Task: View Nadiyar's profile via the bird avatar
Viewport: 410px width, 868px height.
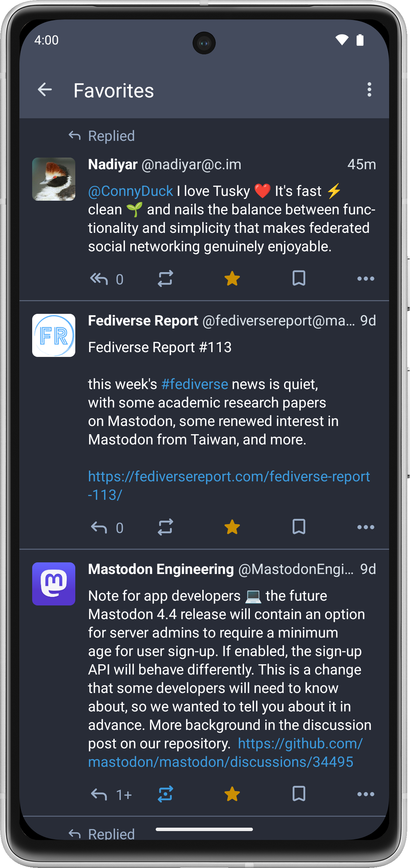Action: point(54,179)
